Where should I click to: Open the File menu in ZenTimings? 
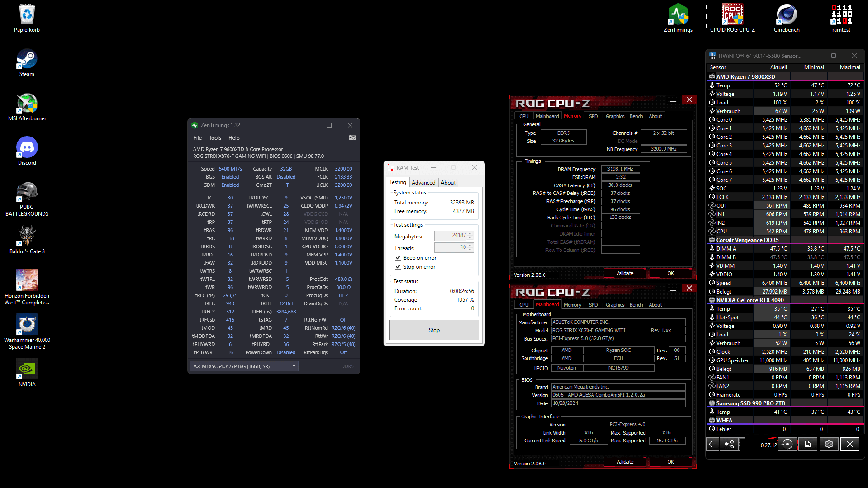(198, 138)
